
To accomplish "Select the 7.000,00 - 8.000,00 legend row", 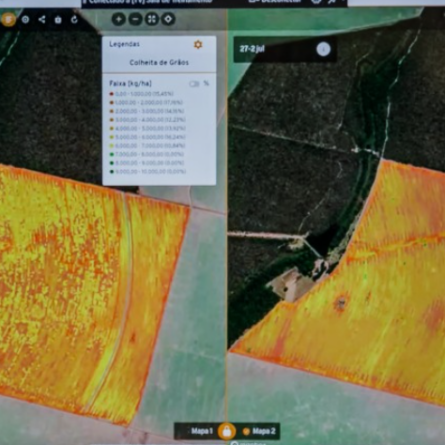I will coord(146,154).
